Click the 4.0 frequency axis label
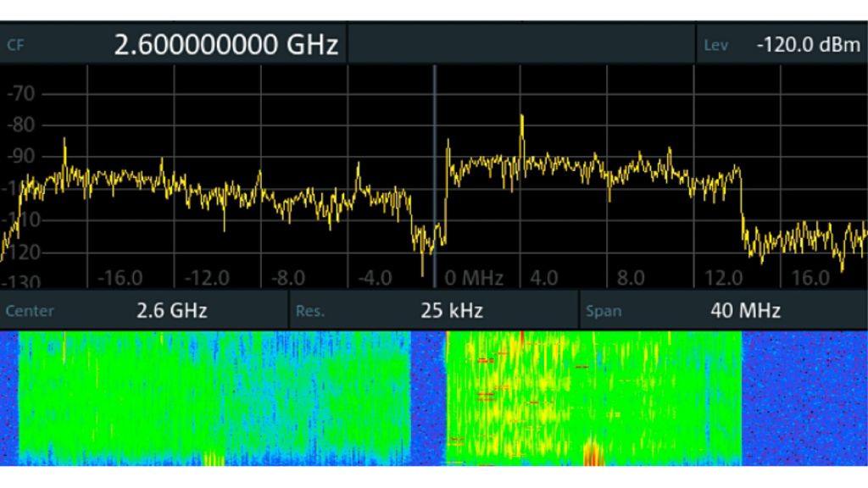This screenshot has height=488, width=868. (x=543, y=278)
